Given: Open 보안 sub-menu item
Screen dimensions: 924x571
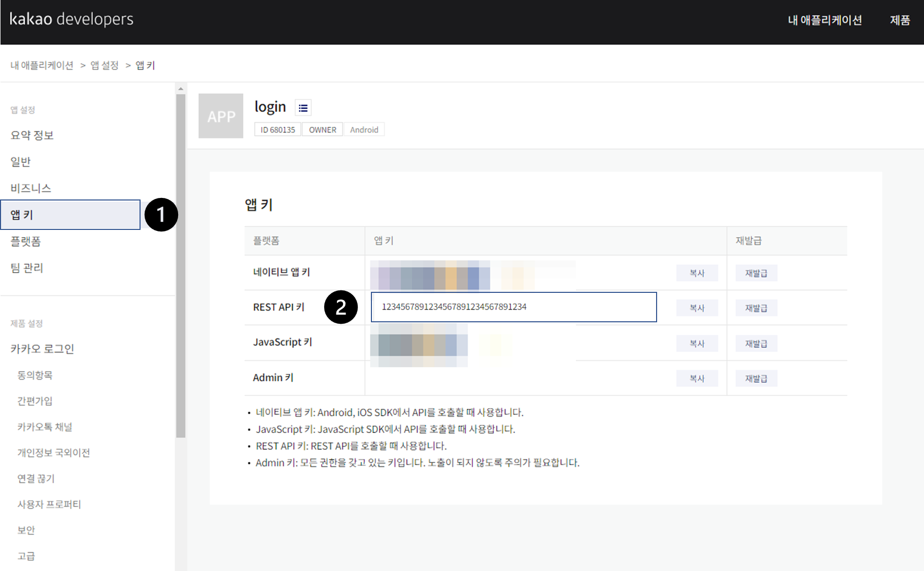Looking at the screenshot, I should point(26,530).
